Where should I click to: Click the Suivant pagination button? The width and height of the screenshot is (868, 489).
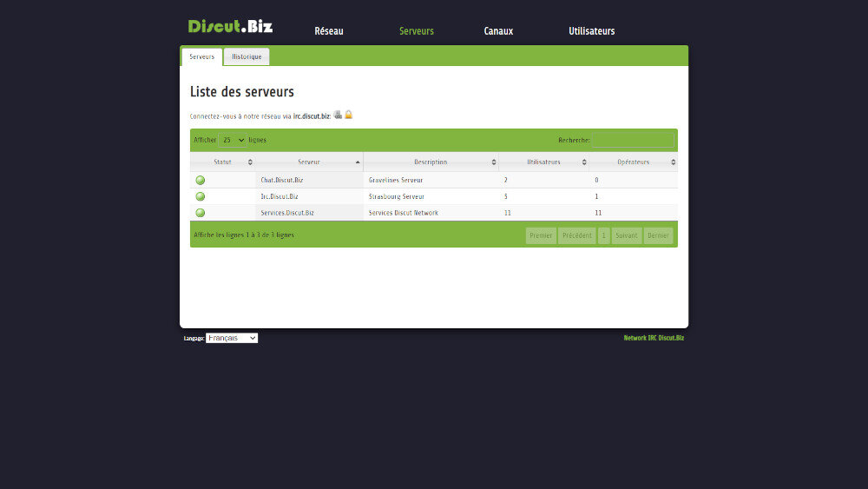tap(627, 235)
